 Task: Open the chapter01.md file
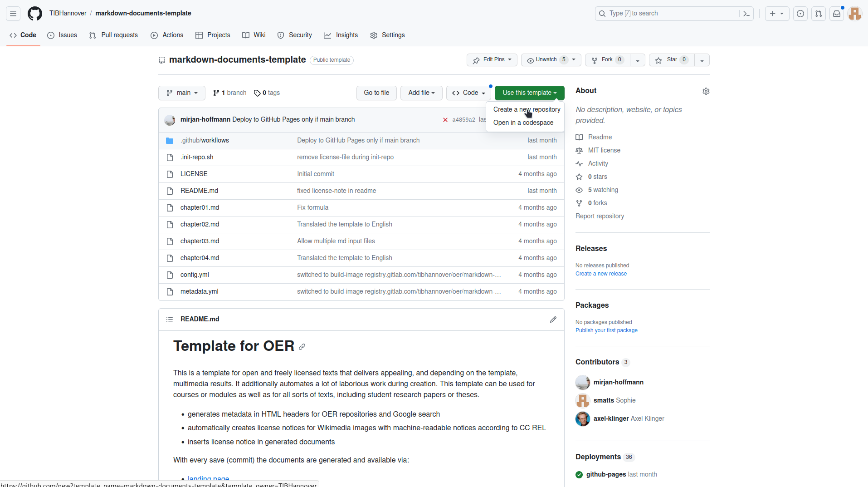pos(200,207)
